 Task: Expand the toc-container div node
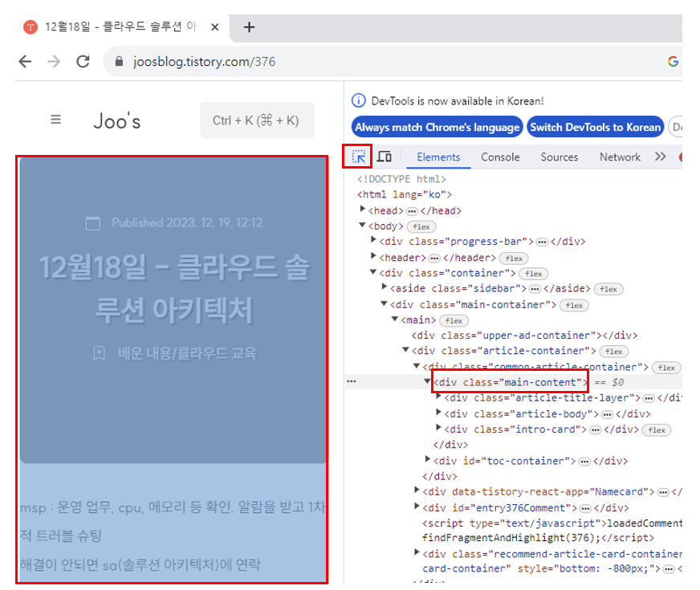428,459
